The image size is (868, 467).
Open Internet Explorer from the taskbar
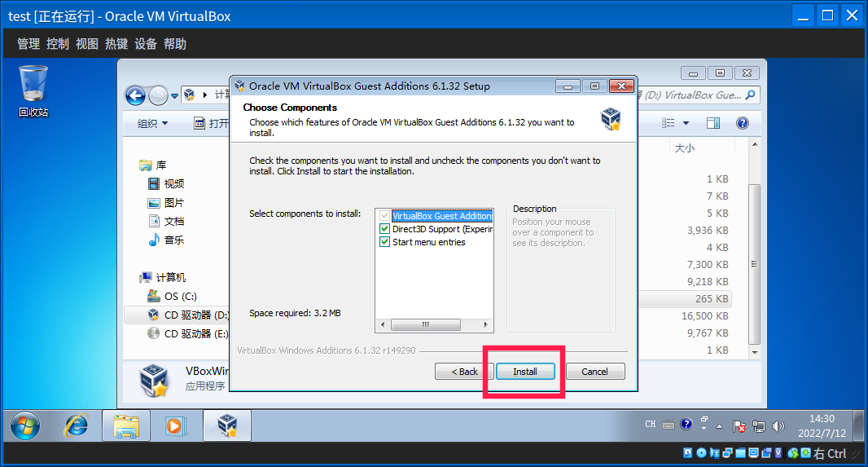(77, 425)
